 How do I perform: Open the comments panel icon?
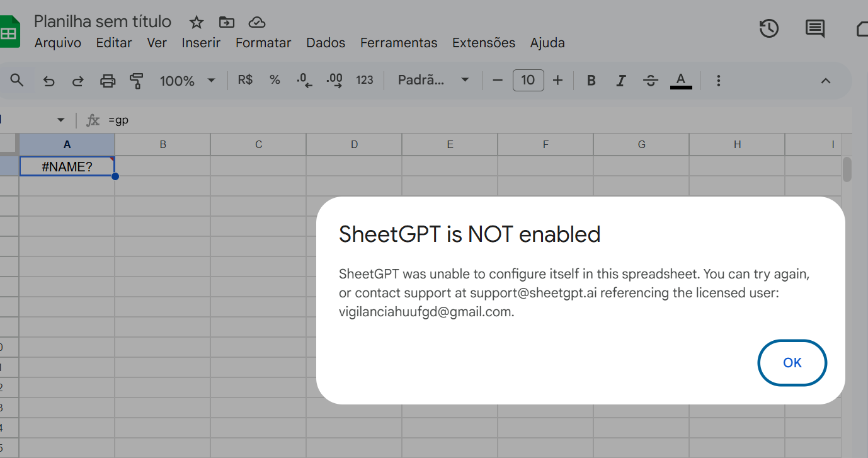[814, 28]
